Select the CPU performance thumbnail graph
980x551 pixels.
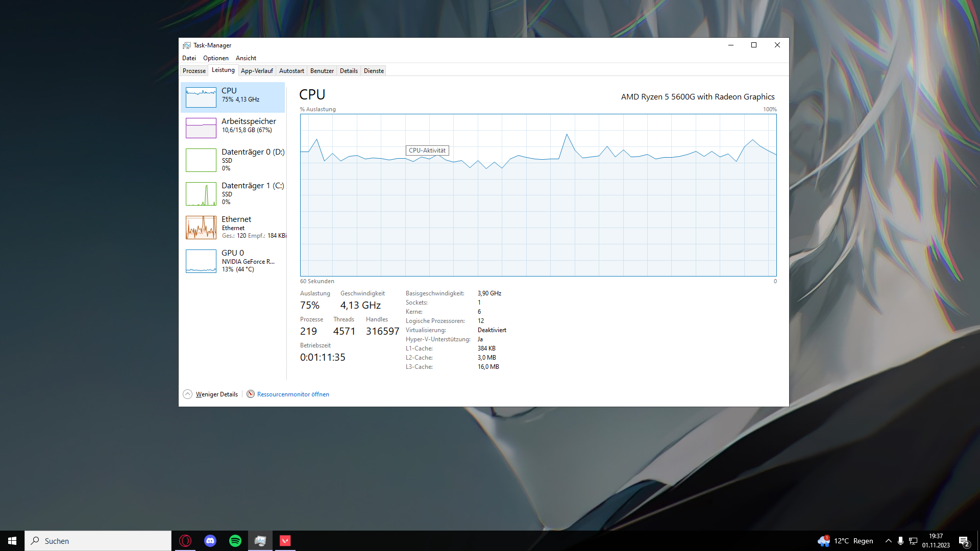click(201, 97)
